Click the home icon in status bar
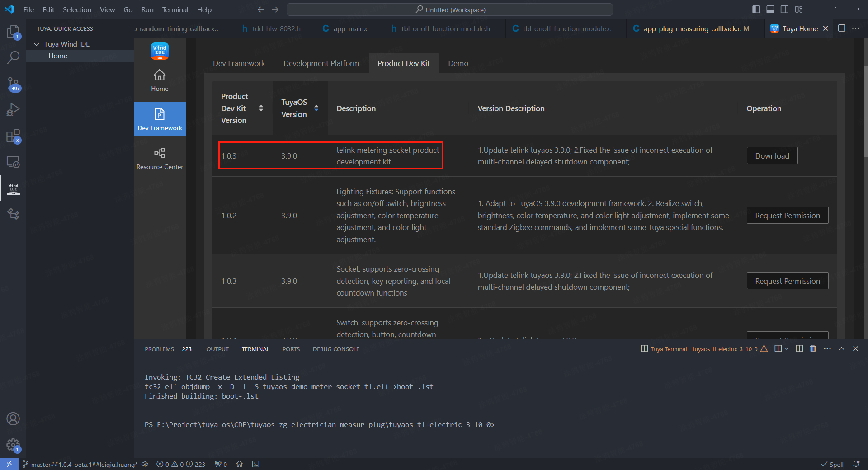The width and height of the screenshot is (868, 470). 240,464
